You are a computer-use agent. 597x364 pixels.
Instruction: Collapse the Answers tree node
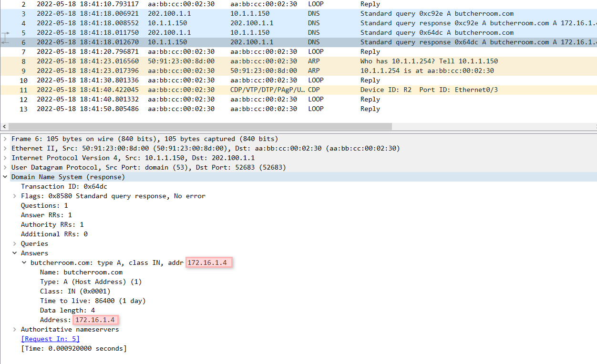click(x=15, y=253)
